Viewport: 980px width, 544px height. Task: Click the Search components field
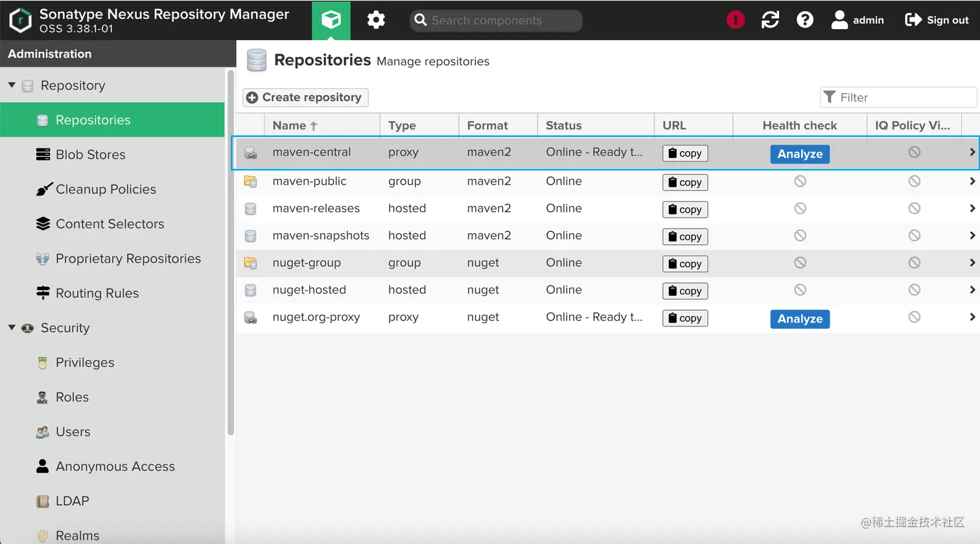click(496, 21)
